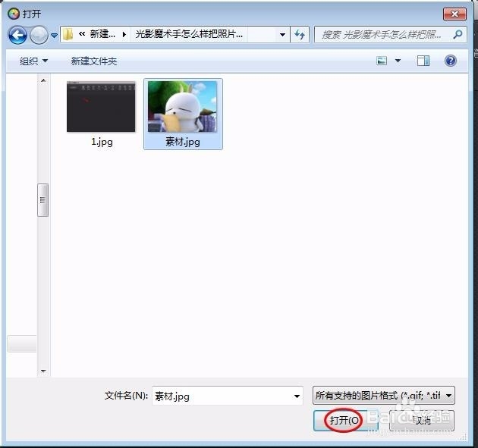
Task: Select the 新建... breadcrumb segment
Action: [102, 34]
